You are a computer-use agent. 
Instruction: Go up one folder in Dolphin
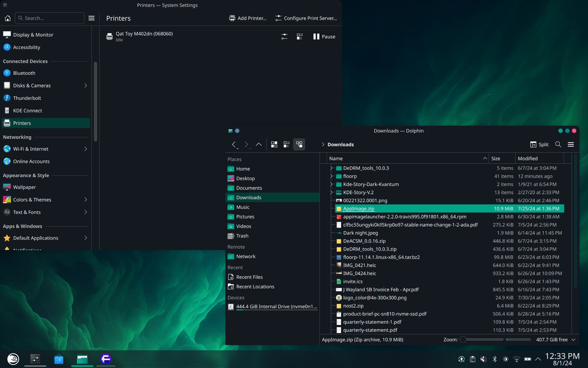(259, 144)
